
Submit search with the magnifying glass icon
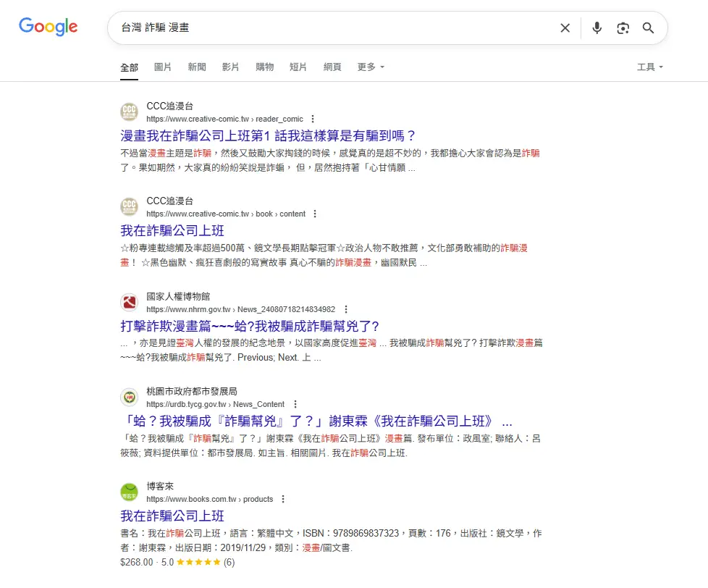(x=649, y=28)
